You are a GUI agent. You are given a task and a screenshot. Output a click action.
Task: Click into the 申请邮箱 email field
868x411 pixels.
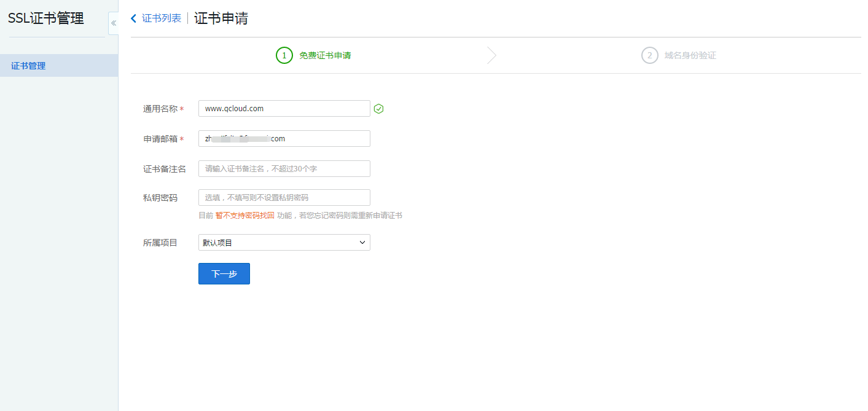pyautogui.click(x=284, y=138)
